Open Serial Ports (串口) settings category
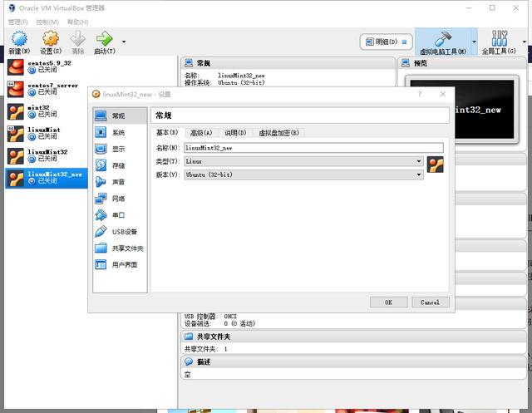Viewport: 532px width, 413px height. [x=120, y=215]
